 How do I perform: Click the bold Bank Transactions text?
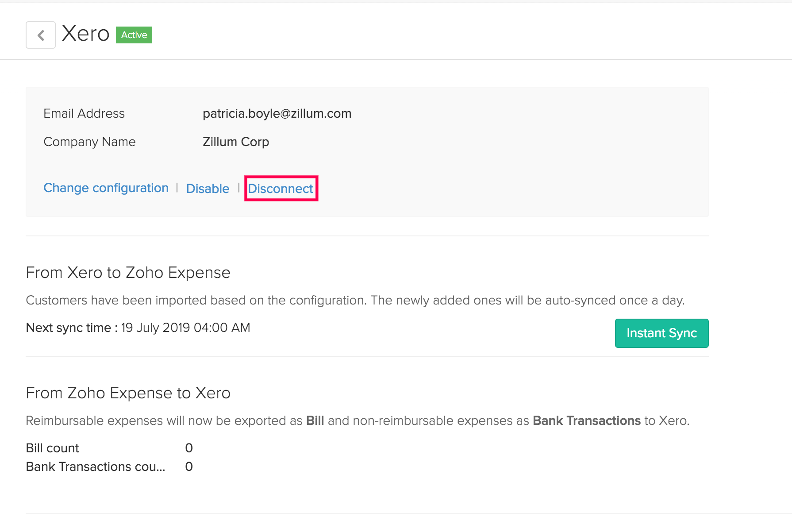click(x=586, y=421)
